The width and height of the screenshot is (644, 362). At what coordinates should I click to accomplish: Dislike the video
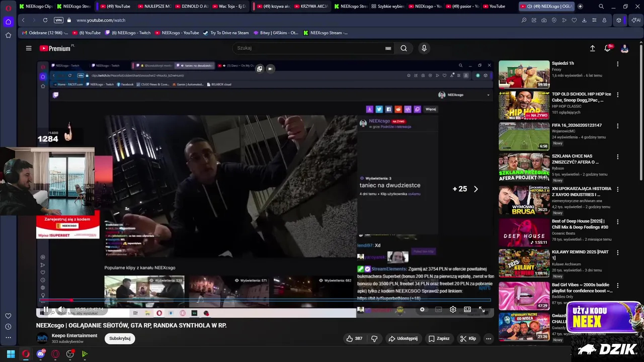[374, 338]
